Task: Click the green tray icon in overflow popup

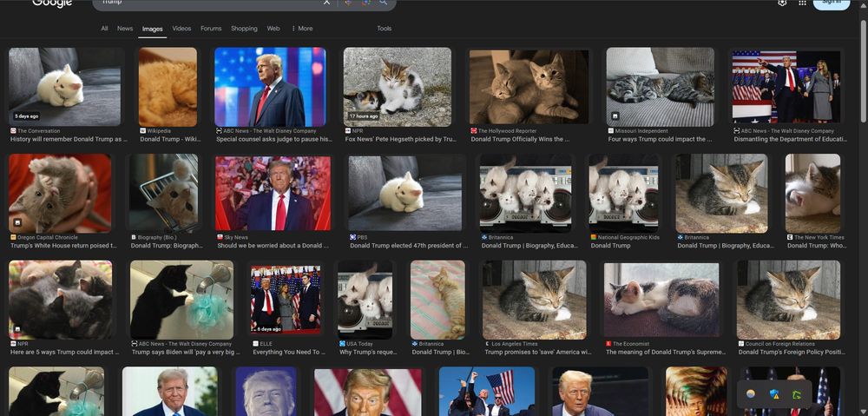Action: (797, 394)
